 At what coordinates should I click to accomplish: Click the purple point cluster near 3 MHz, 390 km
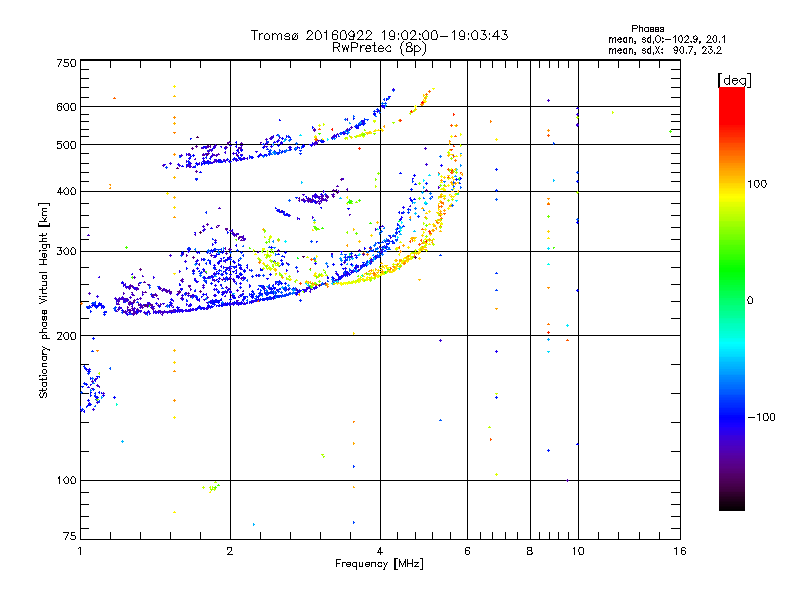[319, 196]
